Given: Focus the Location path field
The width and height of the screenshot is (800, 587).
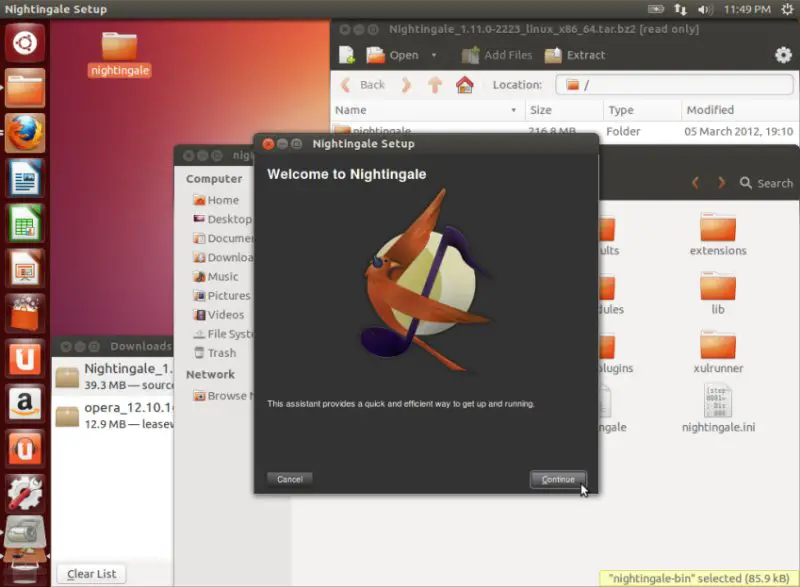Looking at the screenshot, I should (674, 85).
